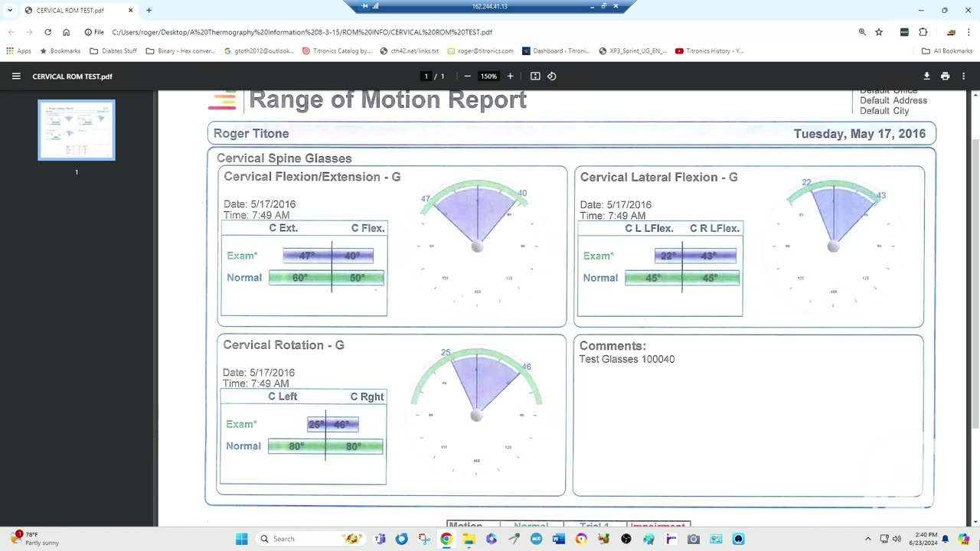Open the Bookmarks star folder
The image size is (980, 551).
tap(60, 51)
